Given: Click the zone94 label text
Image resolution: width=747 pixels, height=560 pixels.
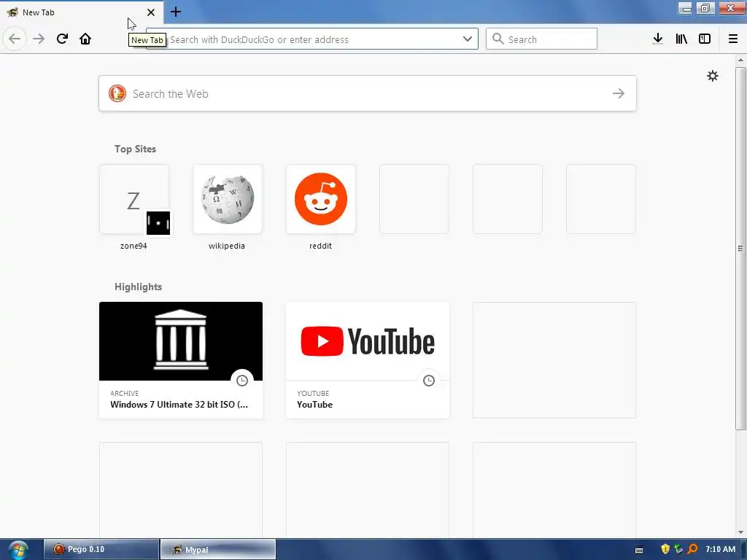Looking at the screenshot, I should pyautogui.click(x=133, y=246).
